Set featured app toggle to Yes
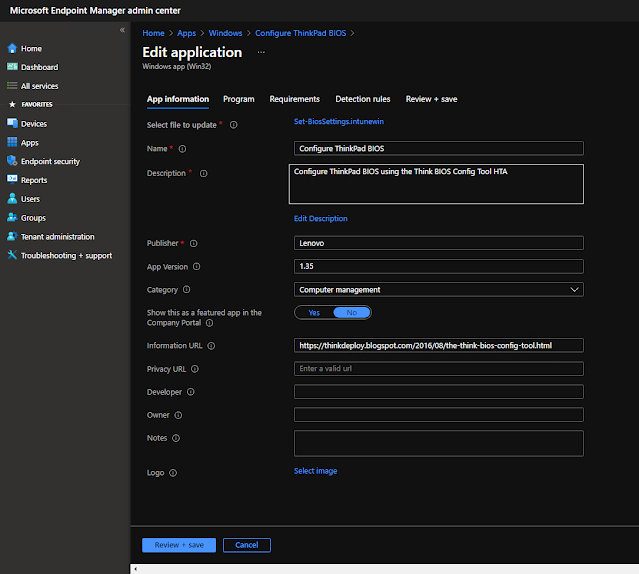This screenshot has height=574, width=639. coord(314,313)
